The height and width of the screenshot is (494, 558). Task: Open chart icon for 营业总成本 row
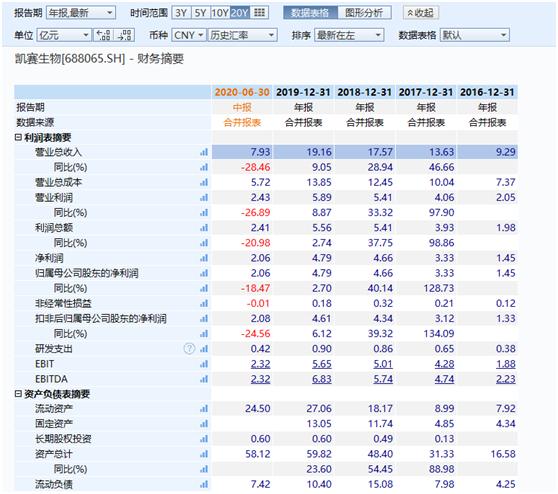click(x=204, y=183)
